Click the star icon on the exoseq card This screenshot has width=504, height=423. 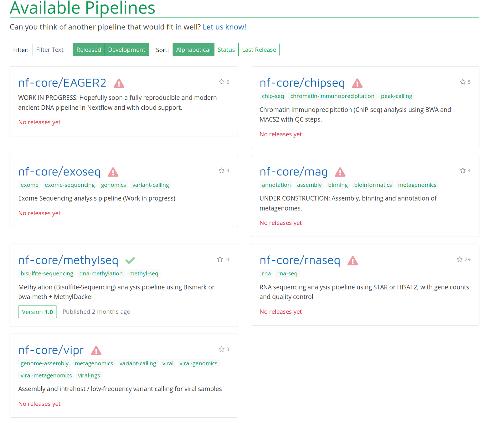(221, 170)
